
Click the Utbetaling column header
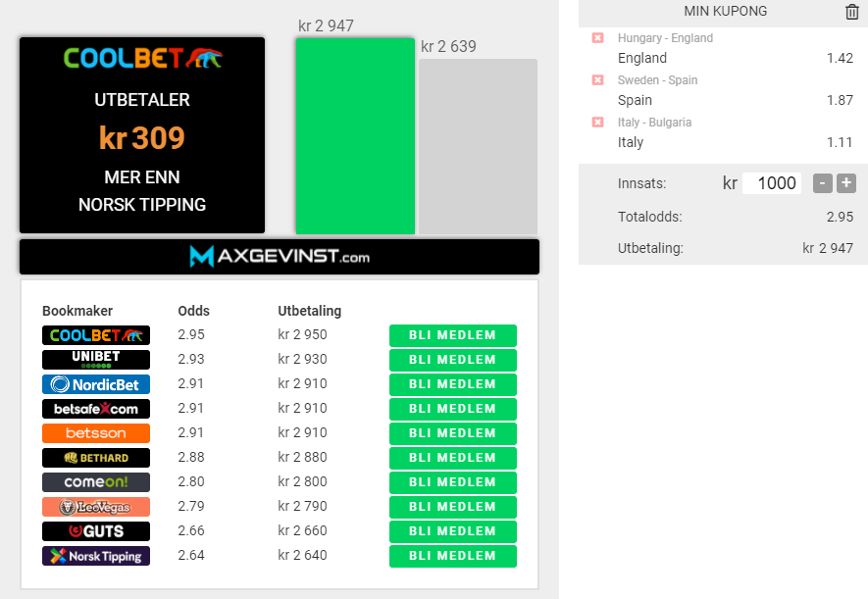click(x=310, y=312)
